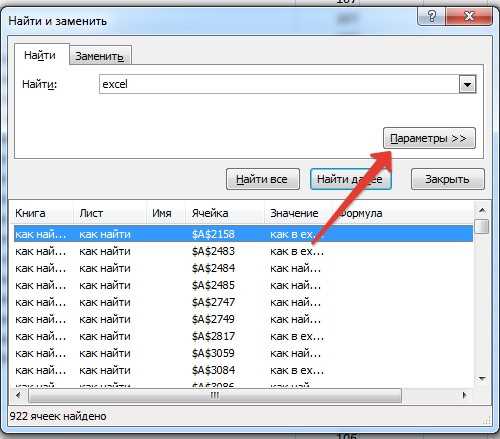Click the horizontal scrollbar thumb
Image resolution: width=500 pixels, height=439 pixels.
[215, 396]
